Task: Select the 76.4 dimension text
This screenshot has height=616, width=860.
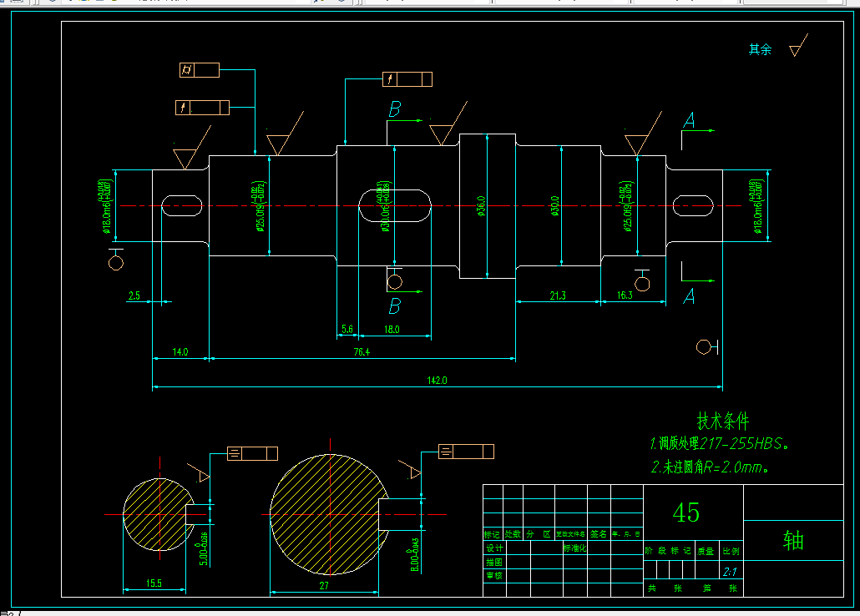Action: tap(362, 351)
